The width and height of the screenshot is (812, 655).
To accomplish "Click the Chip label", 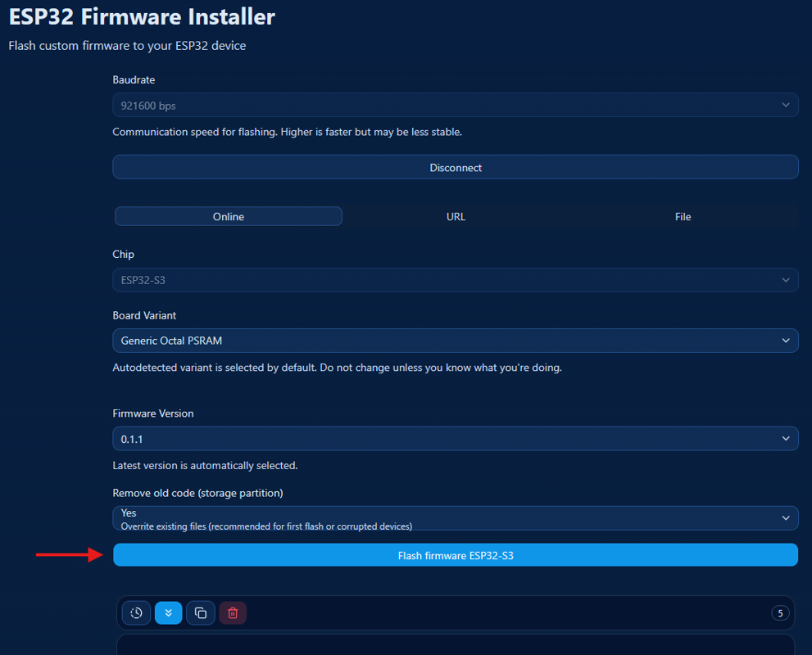I will (123, 255).
